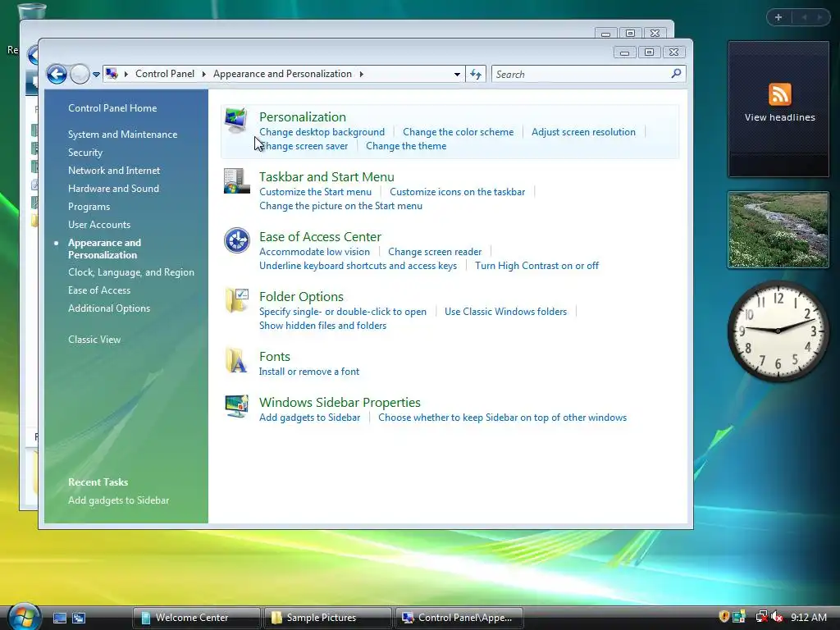Click the RSS feed headlines gadget icon
The image size is (840, 630).
pyautogui.click(x=779, y=94)
